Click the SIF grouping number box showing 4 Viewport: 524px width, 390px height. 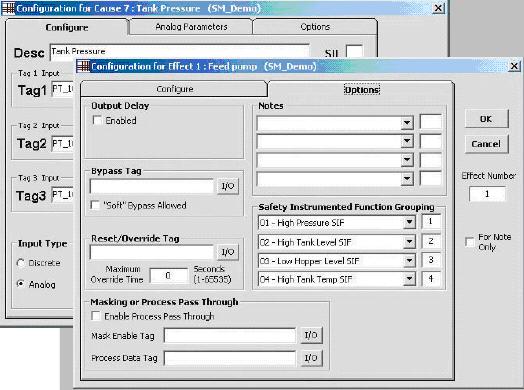[431, 278]
